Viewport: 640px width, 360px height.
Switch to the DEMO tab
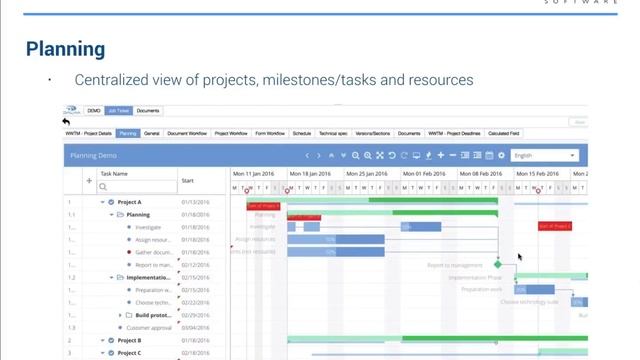(x=93, y=111)
